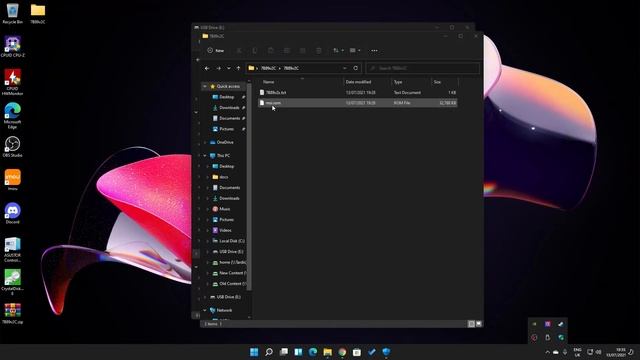This screenshot has width=640, height=360.
Task: Open the New Content network drive
Action: tap(232, 273)
